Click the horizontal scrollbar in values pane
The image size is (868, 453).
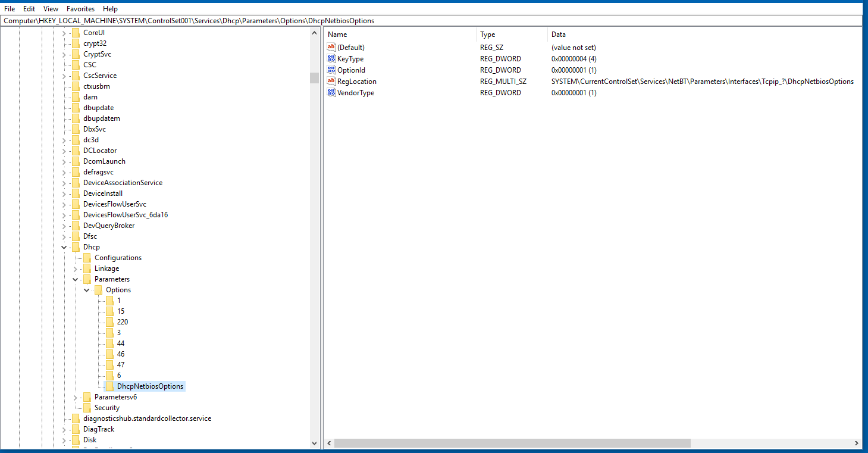pos(512,443)
